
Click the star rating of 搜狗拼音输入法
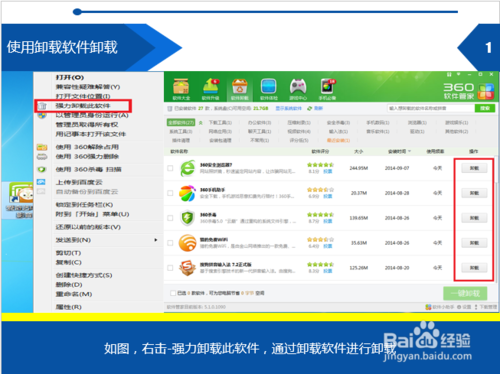320,264
